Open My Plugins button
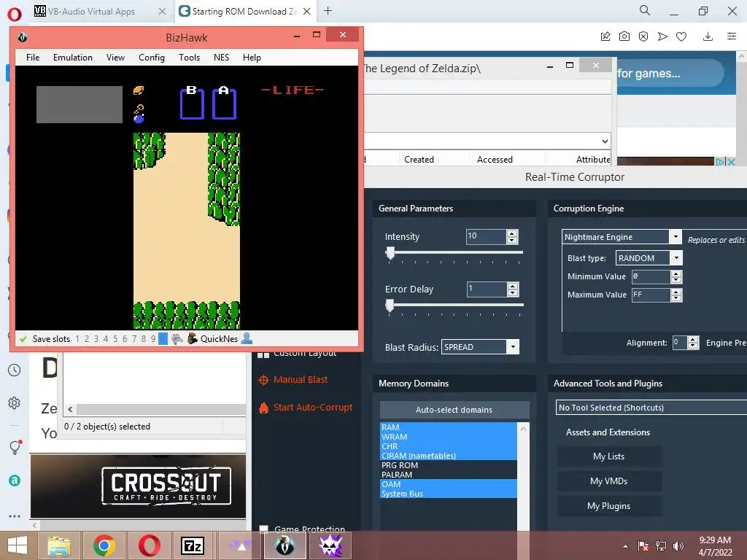Screen dimensions: 747x560 click(609, 506)
